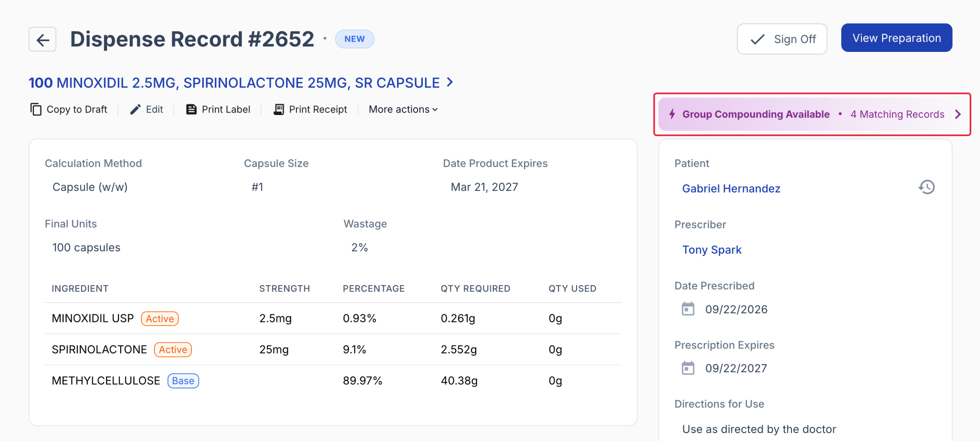The image size is (980, 441).
Task: Click the Capsule (w/w) calculation method value
Action: click(90, 187)
